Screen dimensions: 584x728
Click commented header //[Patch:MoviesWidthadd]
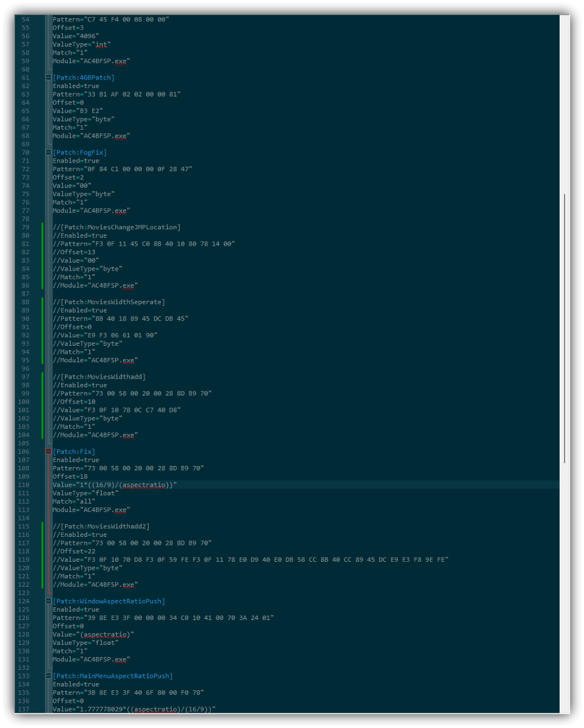pyautogui.click(x=99, y=377)
